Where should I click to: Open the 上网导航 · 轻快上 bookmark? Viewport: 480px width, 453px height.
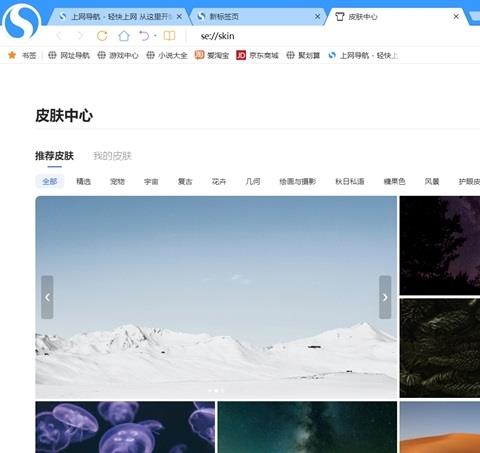click(363, 55)
